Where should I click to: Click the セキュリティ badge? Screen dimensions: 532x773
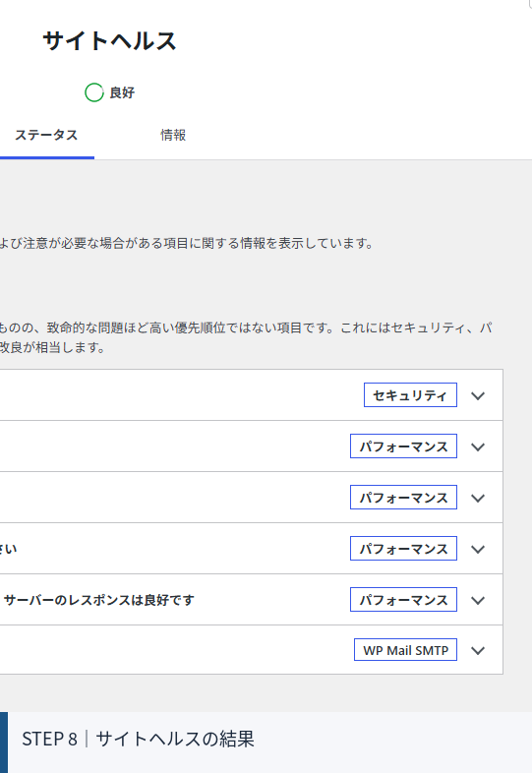click(410, 395)
